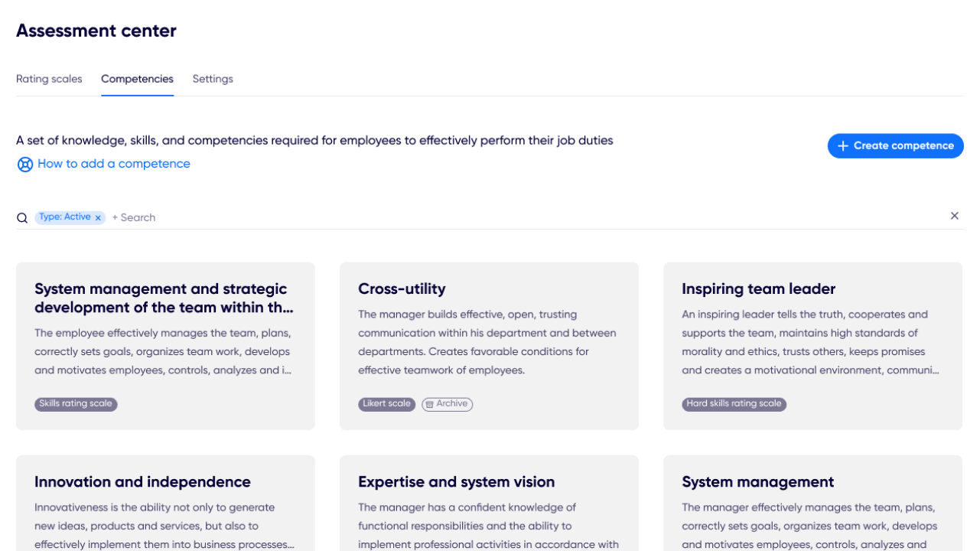Select the Competencies tab

(x=137, y=79)
